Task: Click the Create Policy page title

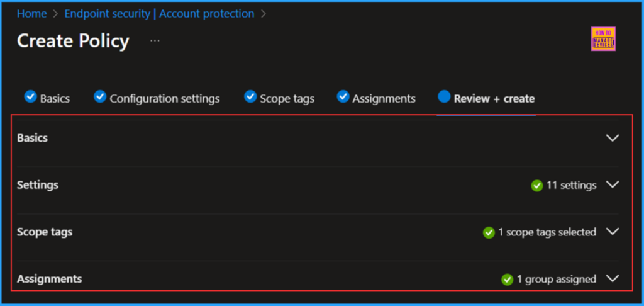Action: [x=73, y=41]
